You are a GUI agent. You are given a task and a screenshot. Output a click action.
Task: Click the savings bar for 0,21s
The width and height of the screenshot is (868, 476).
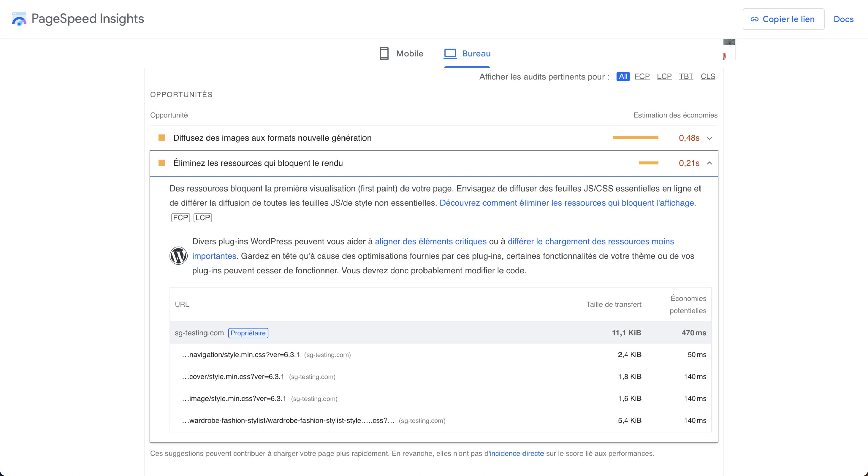[649, 163]
